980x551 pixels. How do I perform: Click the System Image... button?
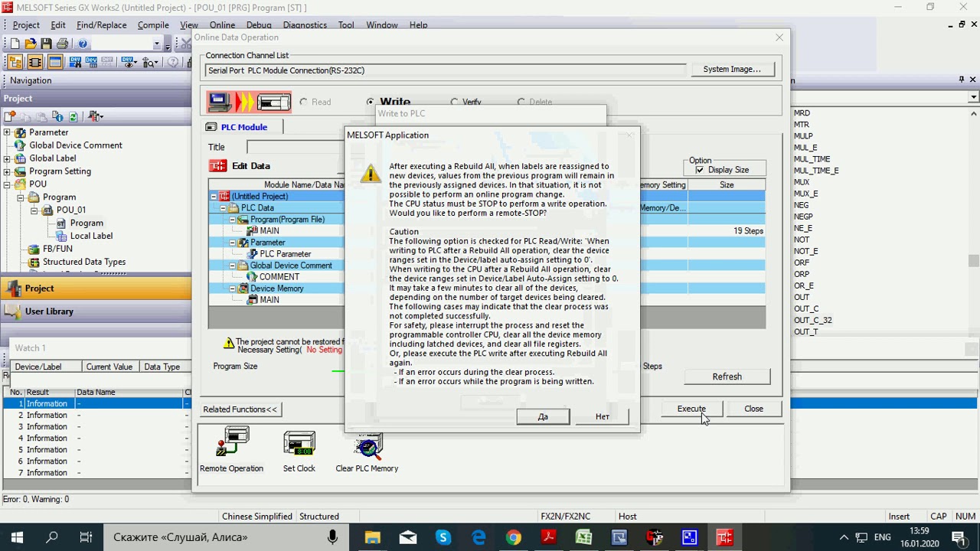[732, 69]
